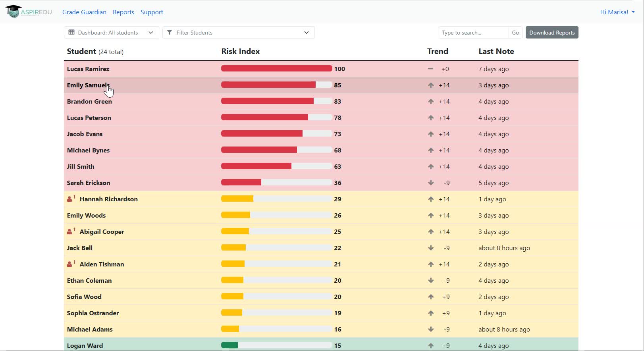Select the Sofia Wood row name
The image size is (644, 351).
click(84, 297)
